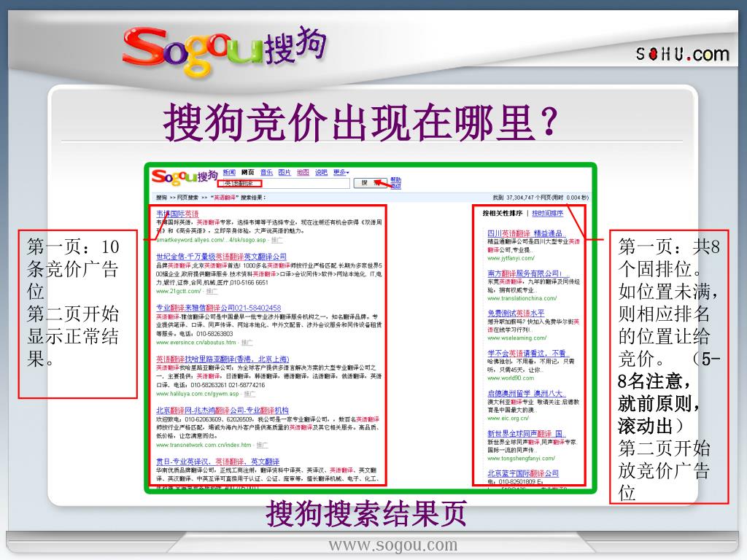The width and height of the screenshot is (747, 560).
Task: Open the 说吧 tab
Action: pyautogui.click(x=321, y=172)
